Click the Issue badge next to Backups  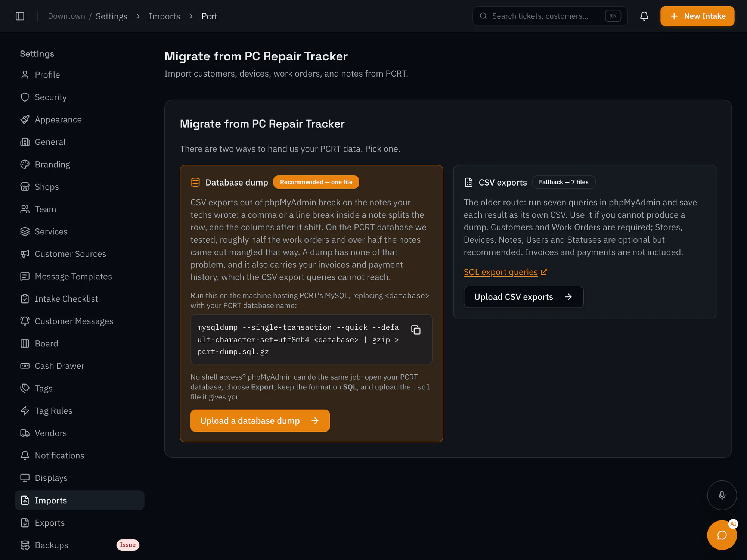128,545
